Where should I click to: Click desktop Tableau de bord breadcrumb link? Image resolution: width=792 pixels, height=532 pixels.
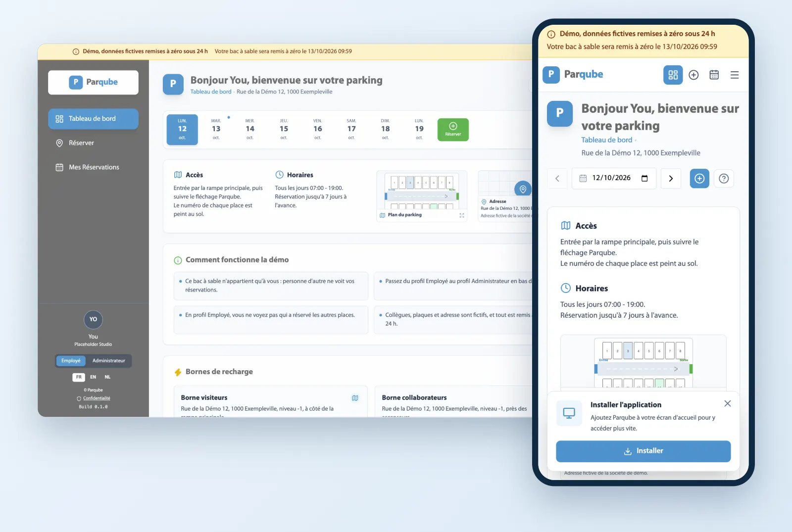211,92
